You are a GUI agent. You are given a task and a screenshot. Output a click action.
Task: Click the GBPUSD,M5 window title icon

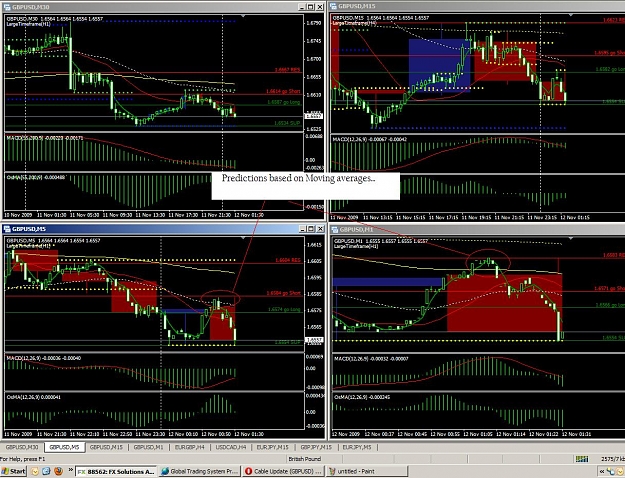click(7, 229)
